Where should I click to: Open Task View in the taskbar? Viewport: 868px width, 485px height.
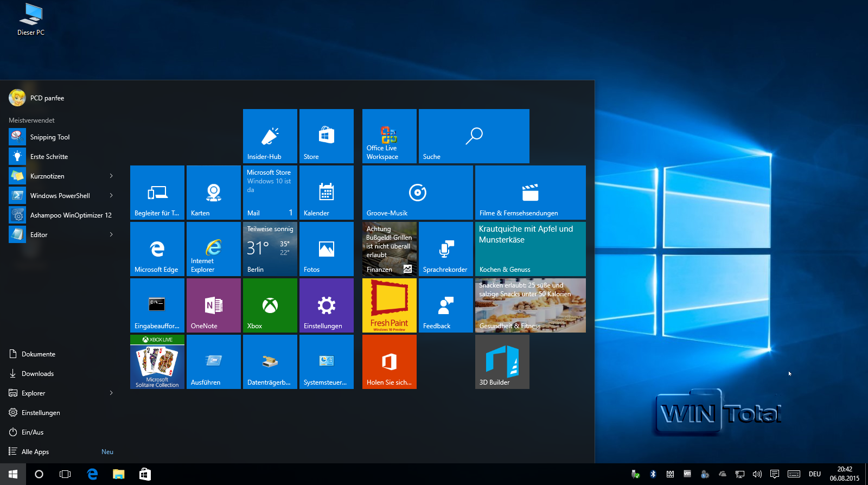click(x=65, y=474)
